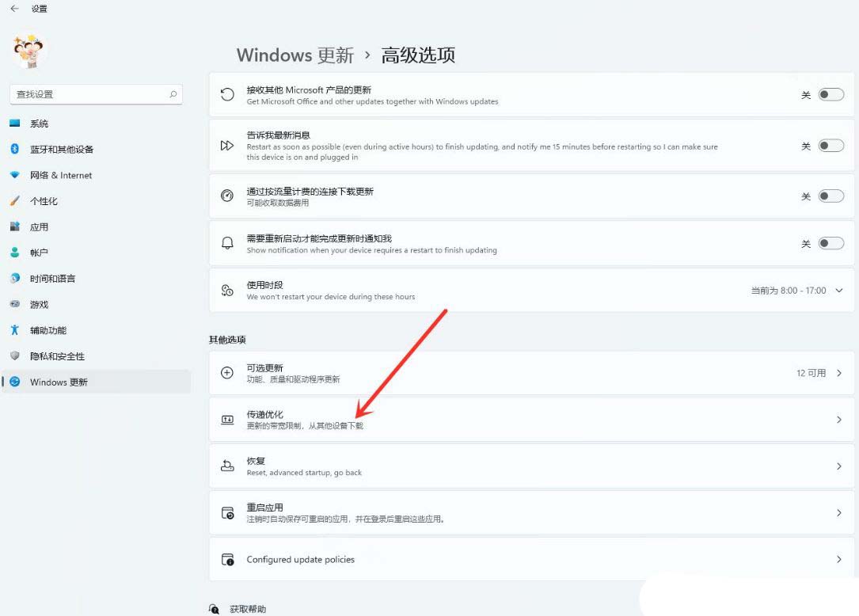Open 恢复 recovery options
Viewport: 859px width, 616px height.
point(531,466)
